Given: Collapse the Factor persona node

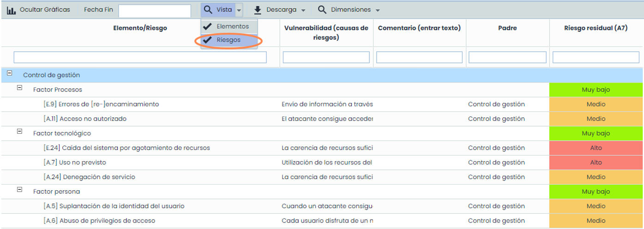Looking at the screenshot, I should click(19, 189).
